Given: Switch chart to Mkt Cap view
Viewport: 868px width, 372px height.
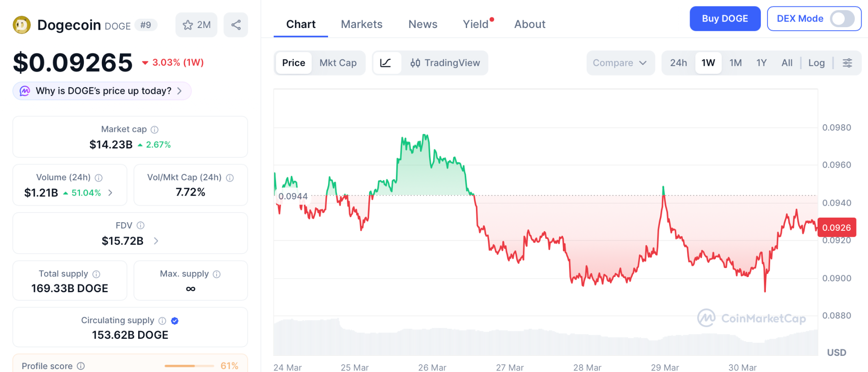Looking at the screenshot, I should coord(338,63).
